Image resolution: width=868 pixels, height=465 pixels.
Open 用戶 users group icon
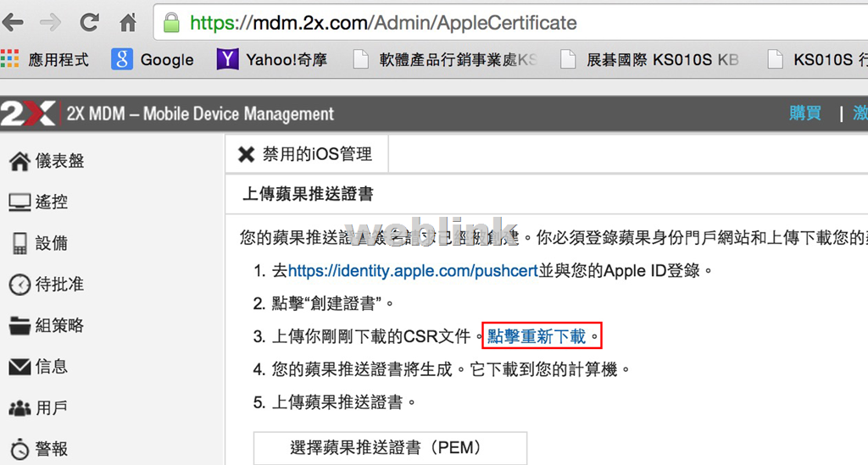[19, 408]
